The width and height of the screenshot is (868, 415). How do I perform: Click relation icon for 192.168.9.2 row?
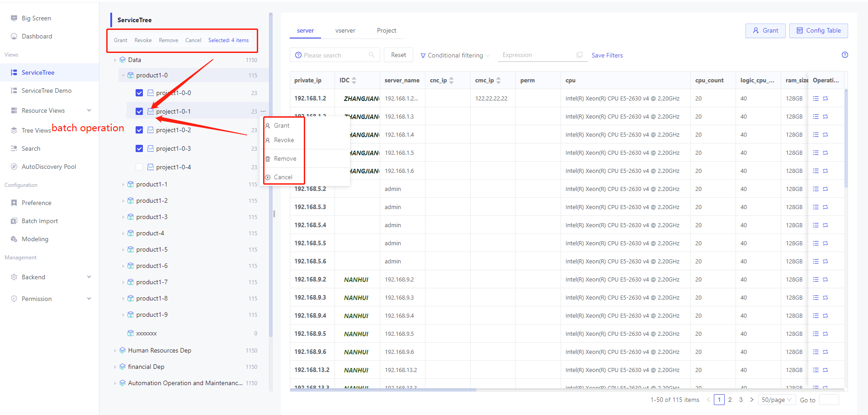tap(826, 279)
